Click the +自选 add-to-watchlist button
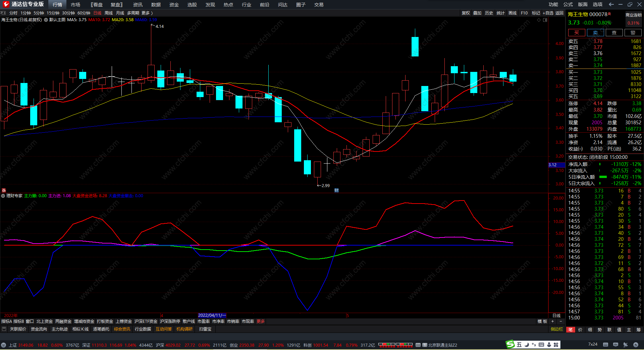The height and width of the screenshot is (350, 644). click(548, 13)
